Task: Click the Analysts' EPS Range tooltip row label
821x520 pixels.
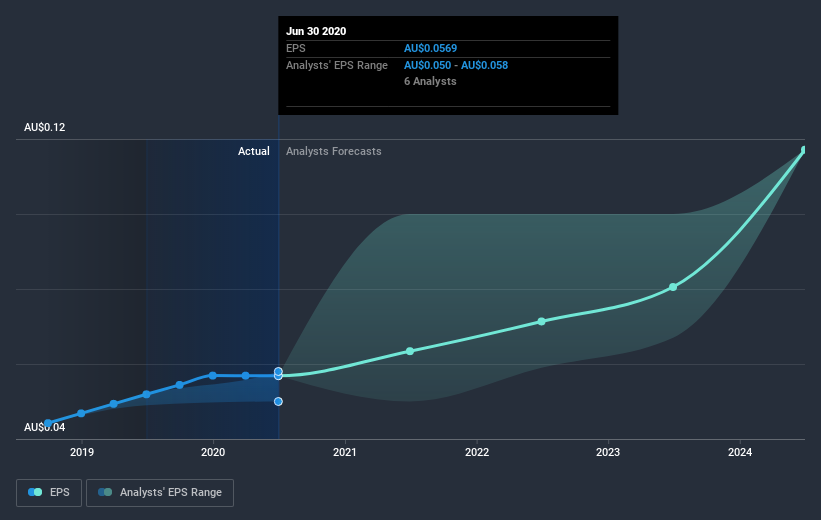Action: point(337,65)
